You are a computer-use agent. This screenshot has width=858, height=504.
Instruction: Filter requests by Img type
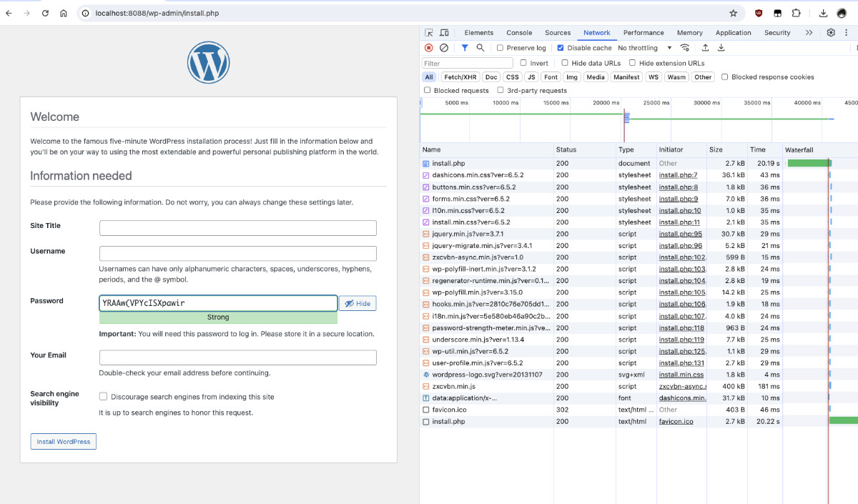(572, 76)
